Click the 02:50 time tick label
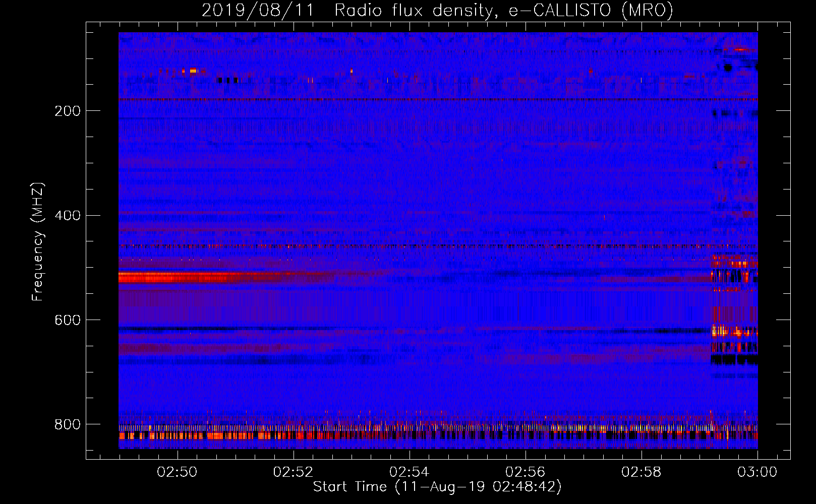816x504 pixels. coord(177,472)
